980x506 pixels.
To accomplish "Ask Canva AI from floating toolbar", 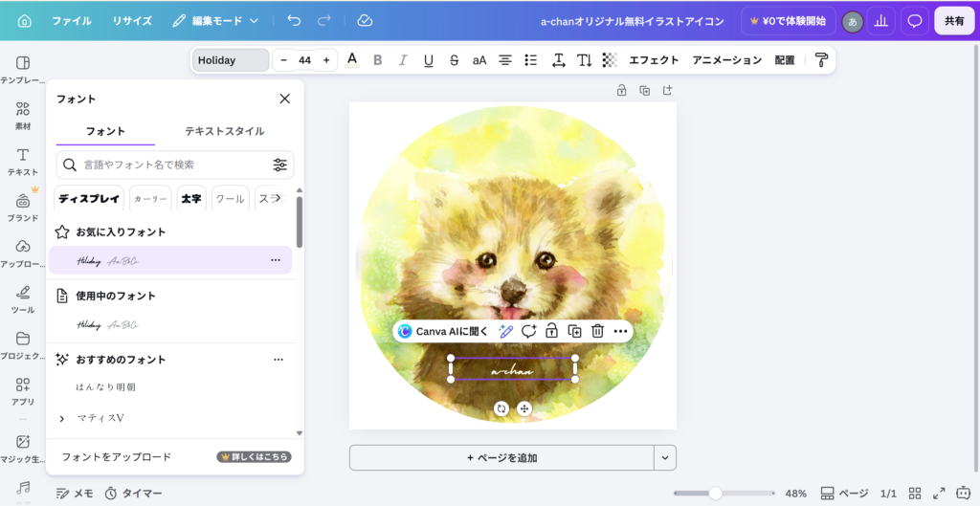I will 443,331.
